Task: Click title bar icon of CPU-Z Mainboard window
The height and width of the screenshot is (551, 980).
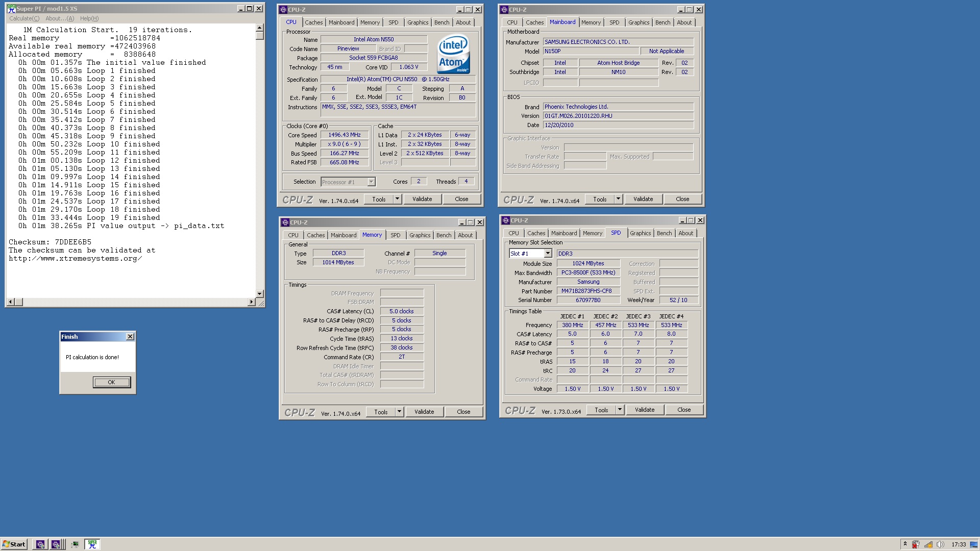Action: coord(504,9)
